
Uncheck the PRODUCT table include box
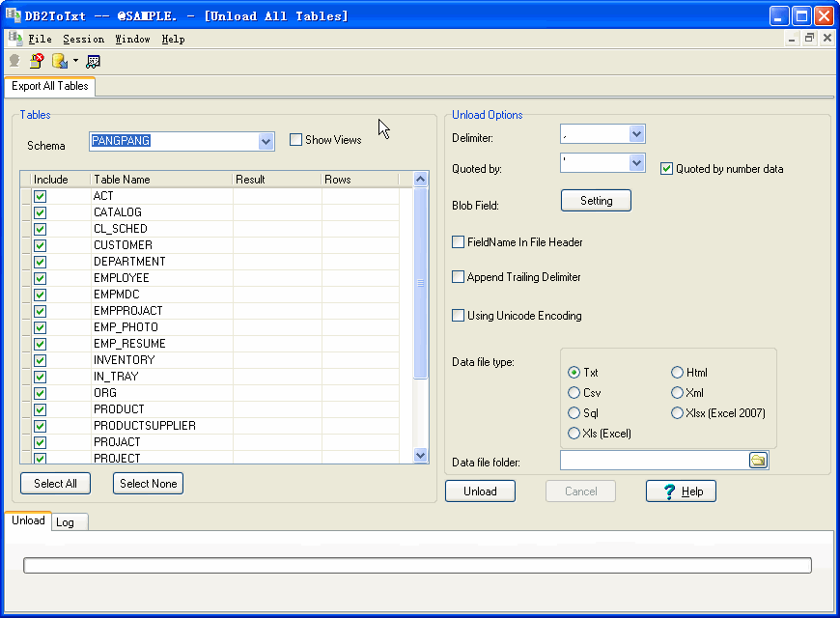(x=41, y=409)
